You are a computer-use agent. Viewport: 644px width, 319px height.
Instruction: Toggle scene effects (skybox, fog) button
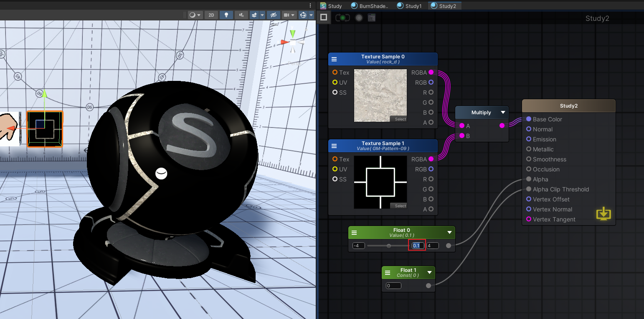tap(254, 15)
